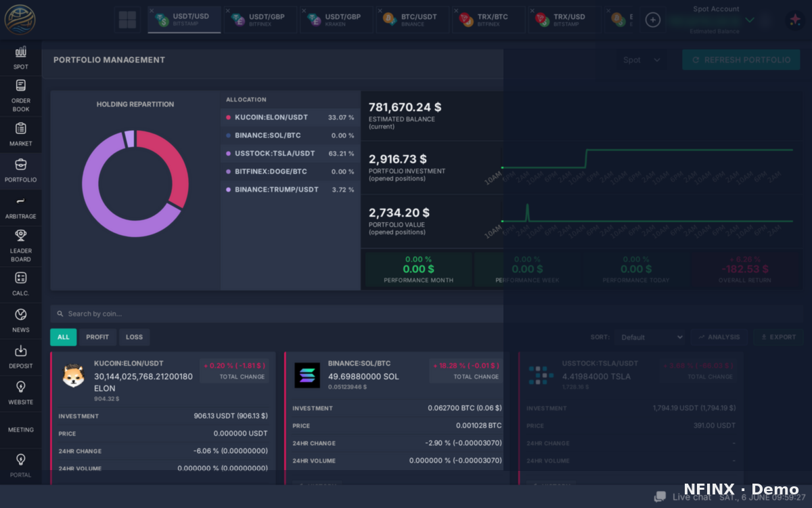Viewport: 812px width, 508px height.
Task: Click the 781,670.24 $ estimated balance
Action: tap(405, 107)
